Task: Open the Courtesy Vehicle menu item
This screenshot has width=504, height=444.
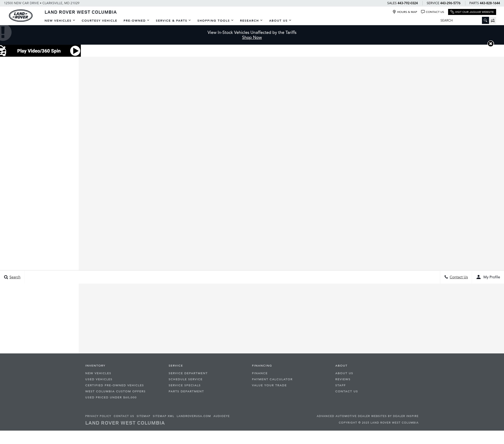Action: pyautogui.click(x=99, y=20)
